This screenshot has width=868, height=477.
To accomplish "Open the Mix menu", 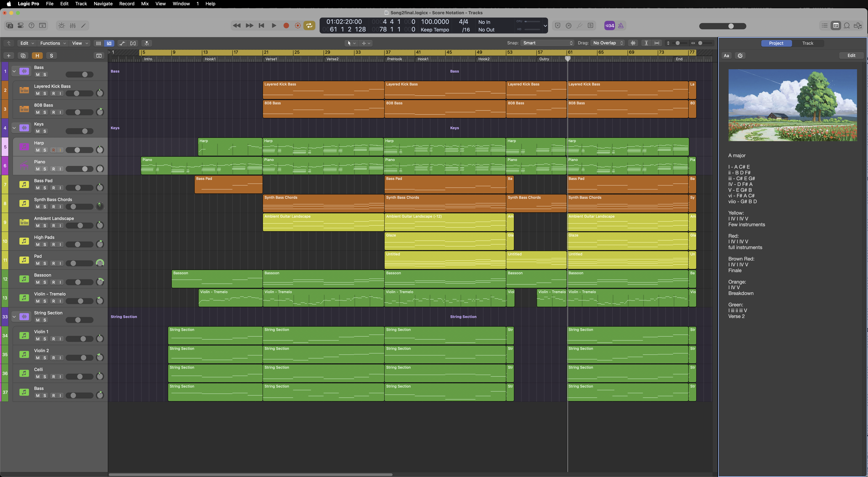I will click(145, 4).
